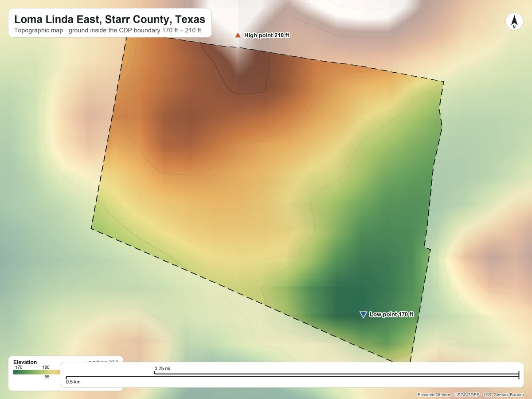Click the '0.5 km' scale label
Screen dimensions: 532x399
73,381
